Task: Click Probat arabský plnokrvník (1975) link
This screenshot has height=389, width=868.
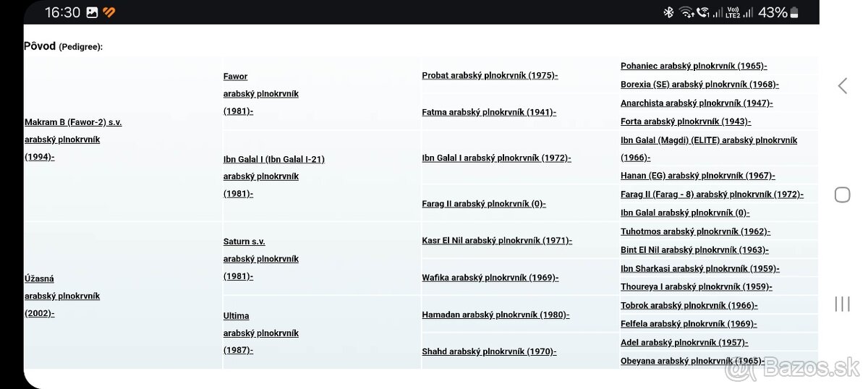Action: coord(490,75)
